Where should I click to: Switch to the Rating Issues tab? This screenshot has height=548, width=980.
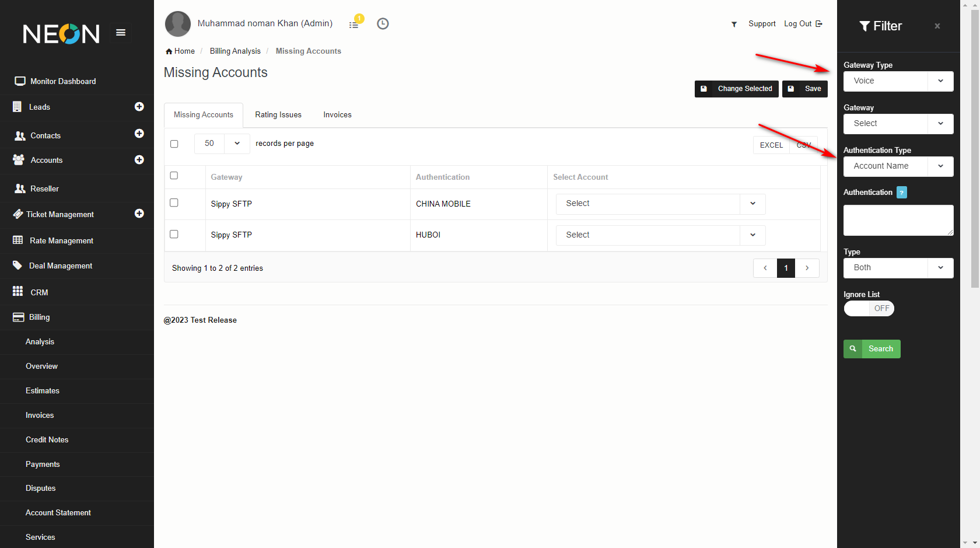278,115
